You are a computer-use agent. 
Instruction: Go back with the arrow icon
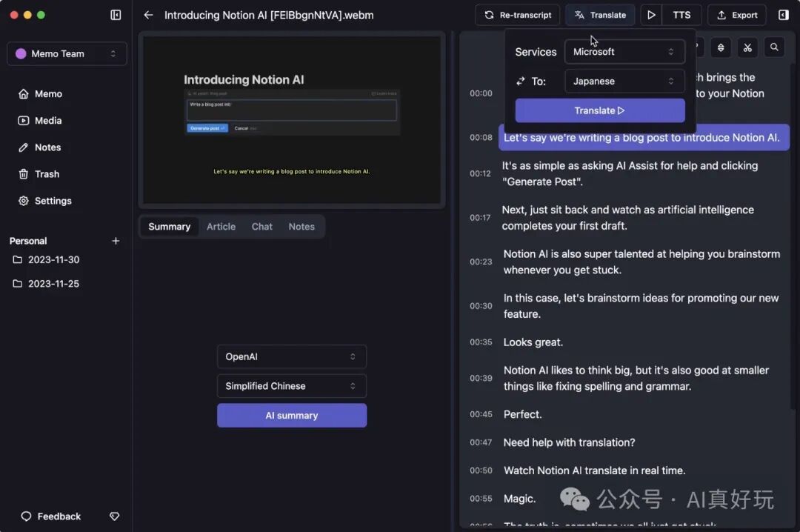coord(148,15)
